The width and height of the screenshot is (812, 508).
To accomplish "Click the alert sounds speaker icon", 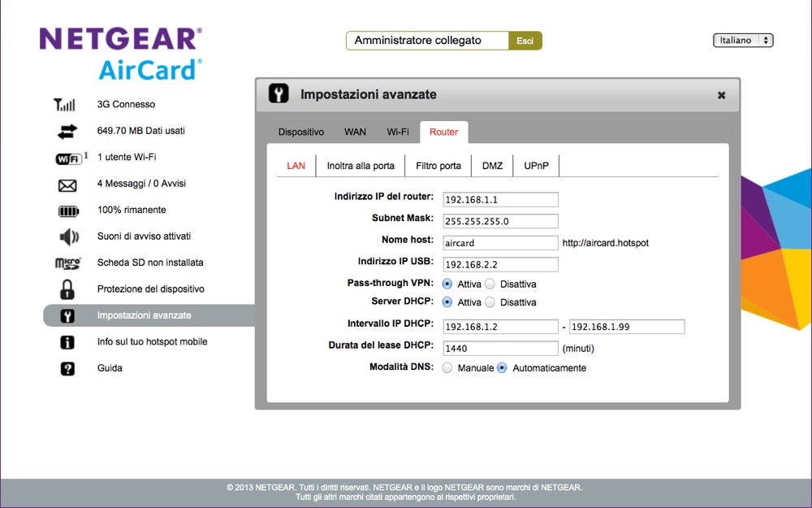I will [69, 237].
